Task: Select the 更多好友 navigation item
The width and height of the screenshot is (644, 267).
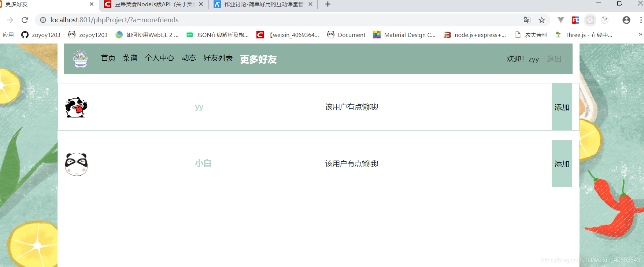Action: (258, 59)
